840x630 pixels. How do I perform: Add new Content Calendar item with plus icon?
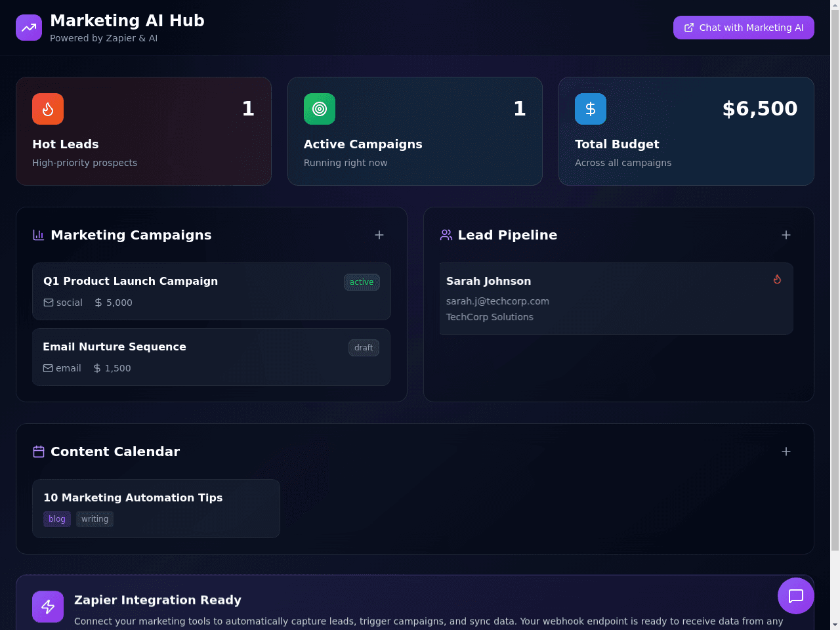pos(786,451)
